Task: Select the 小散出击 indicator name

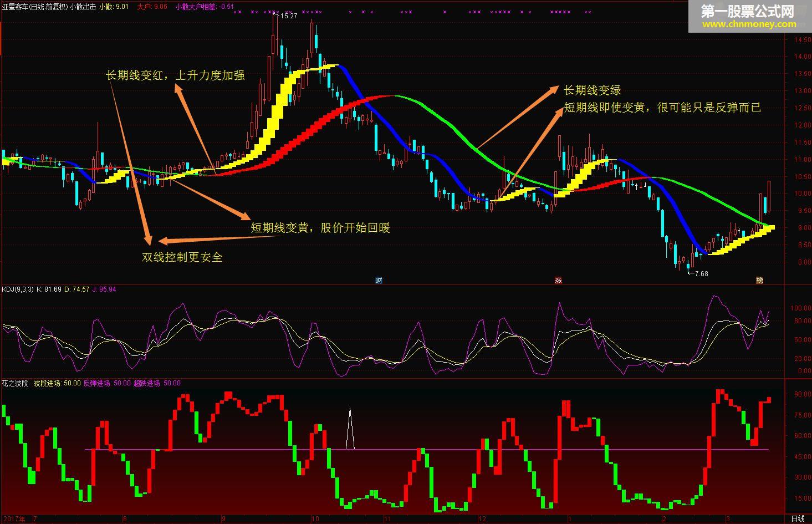Action: [83, 7]
